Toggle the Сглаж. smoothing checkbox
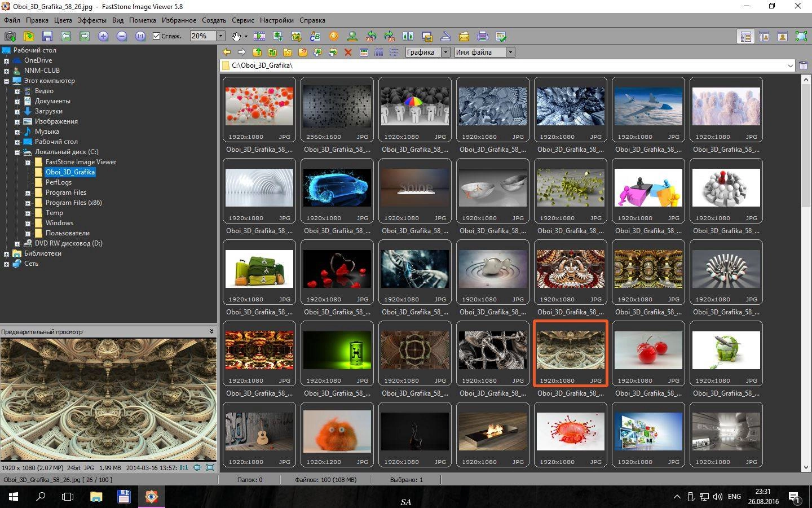The width and height of the screenshot is (812, 508). [x=157, y=36]
